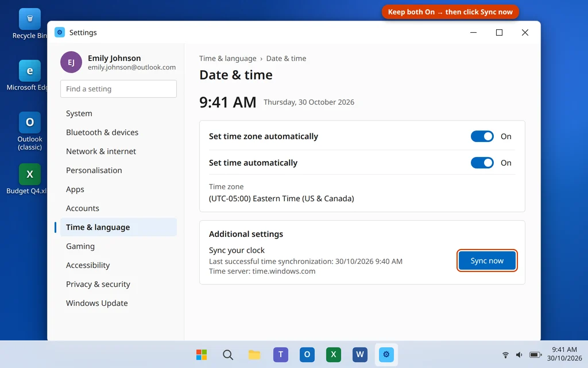Toggle Set time zone automatically off

point(482,136)
